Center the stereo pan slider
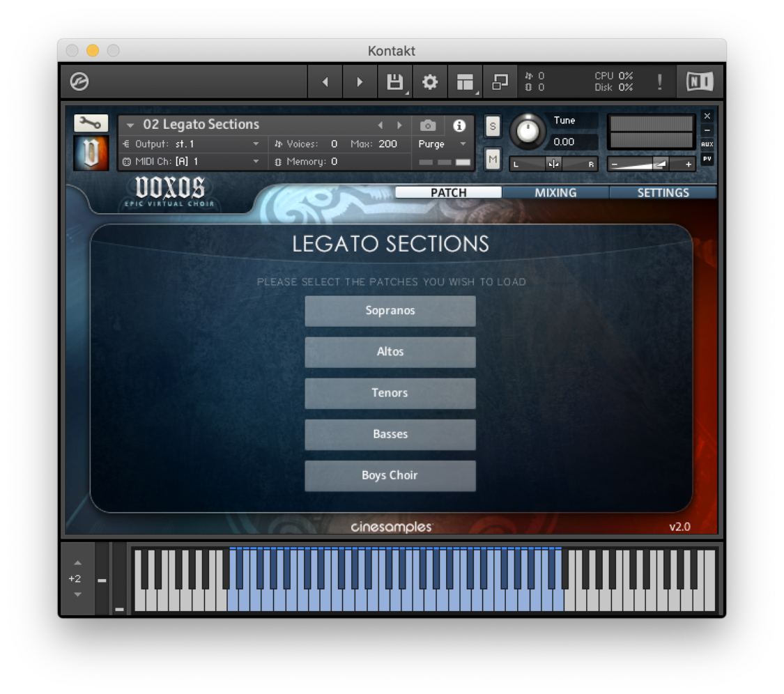784x694 pixels. pyautogui.click(x=554, y=164)
